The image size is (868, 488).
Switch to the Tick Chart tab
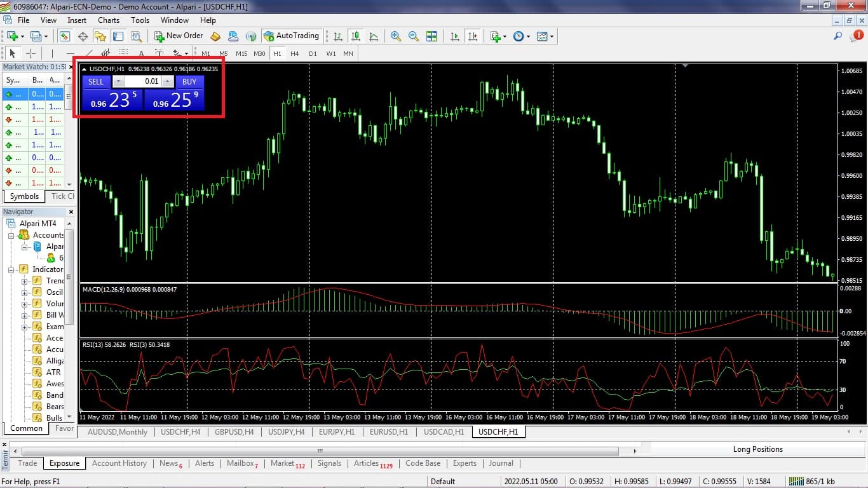click(62, 196)
